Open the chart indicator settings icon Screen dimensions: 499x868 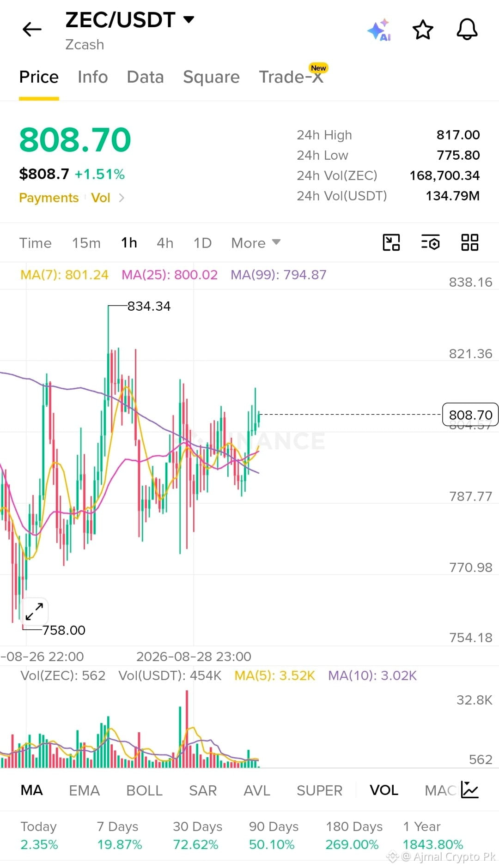pyautogui.click(x=430, y=242)
